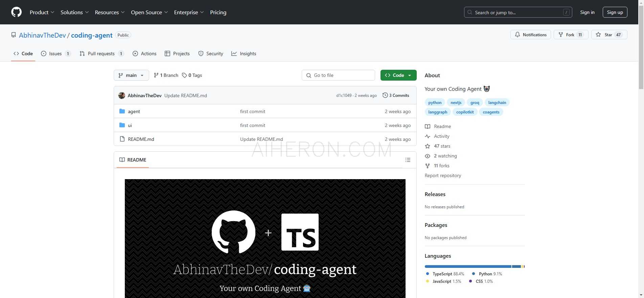Click the groq topic tag
The width and height of the screenshot is (644, 298).
475,102
